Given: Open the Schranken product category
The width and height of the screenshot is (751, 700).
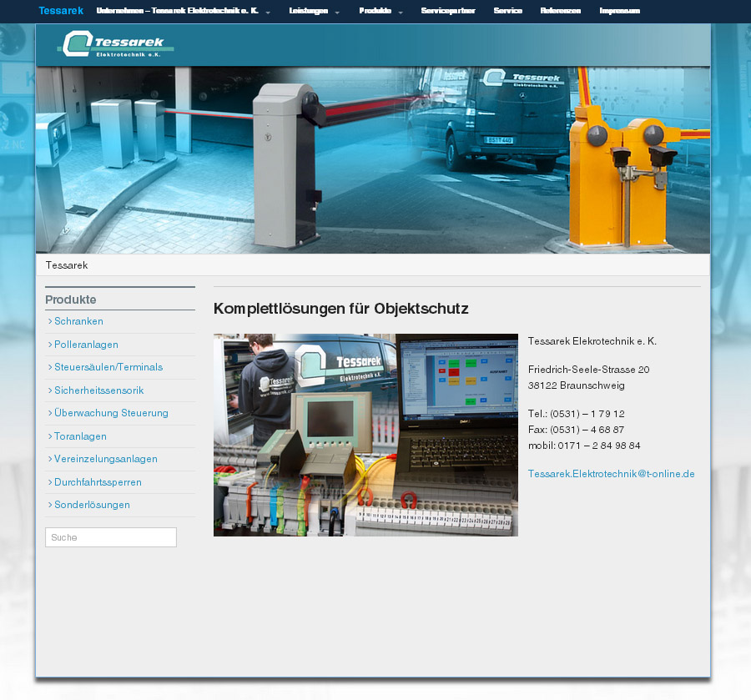Looking at the screenshot, I should coord(78,321).
